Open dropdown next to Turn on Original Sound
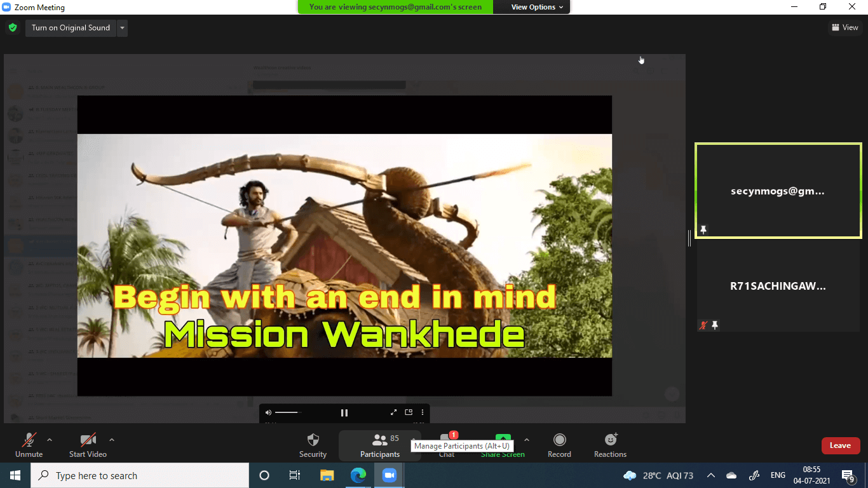Image resolution: width=868 pixels, height=488 pixels. [x=122, y=28]
